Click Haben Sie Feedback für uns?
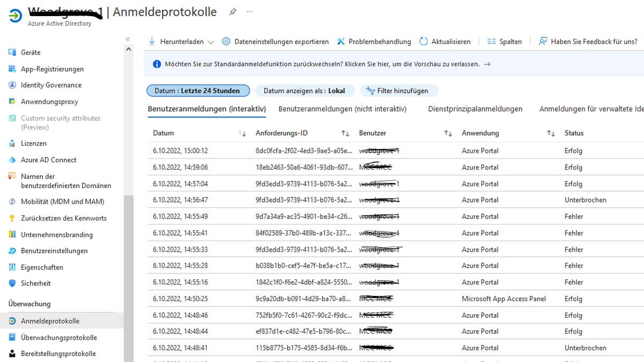Screen dimensions: 644x362 point(588,41)
